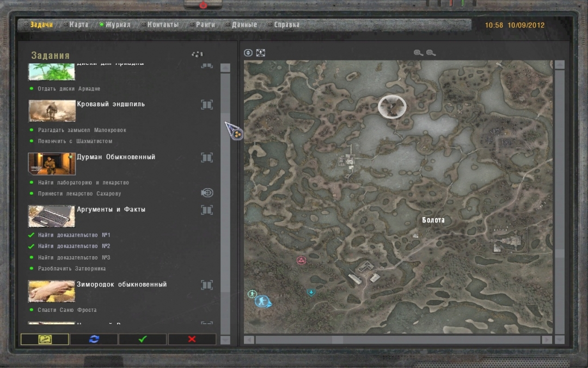Click subtask Покончить с Шахматистом

click(75, 141)
